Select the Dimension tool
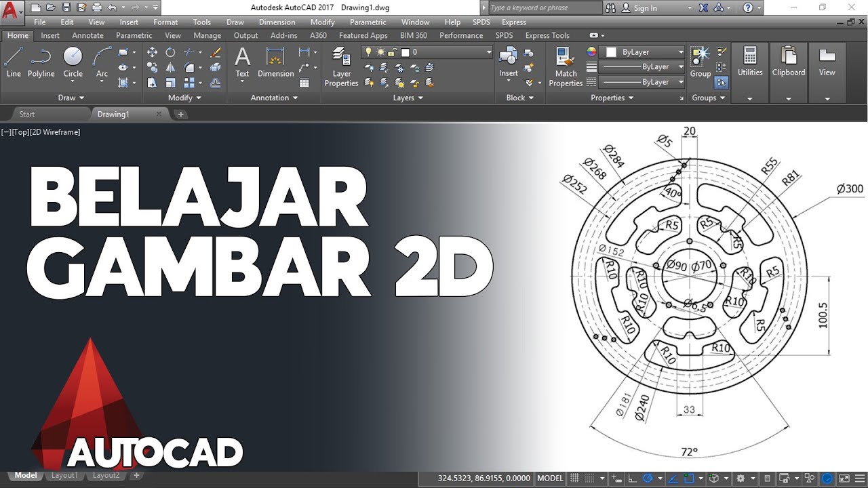Image resolution: width=868 pixels, height=488 pixels. point(275,62)
